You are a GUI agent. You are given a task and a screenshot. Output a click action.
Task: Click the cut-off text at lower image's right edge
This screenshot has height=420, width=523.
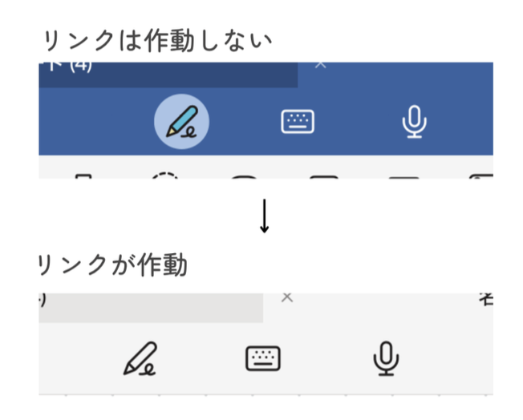485,300
